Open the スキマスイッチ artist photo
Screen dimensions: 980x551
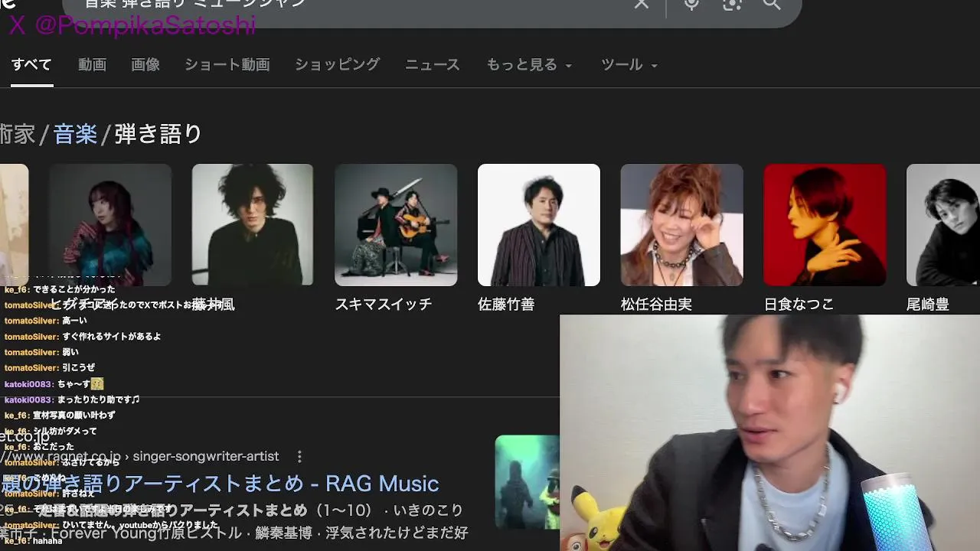396,225
